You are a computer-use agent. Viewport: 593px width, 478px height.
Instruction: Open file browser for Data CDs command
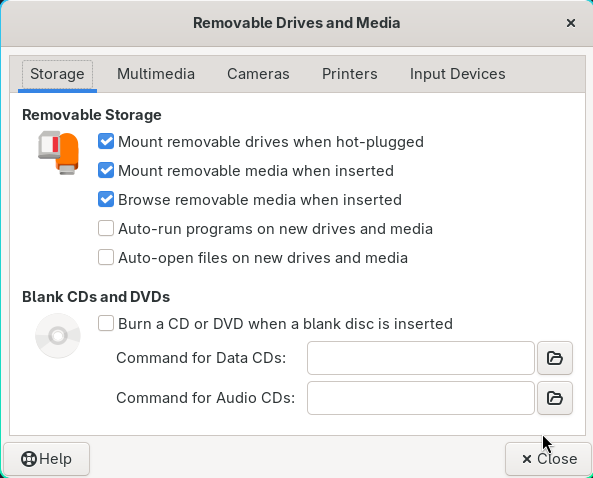(555, 358)
